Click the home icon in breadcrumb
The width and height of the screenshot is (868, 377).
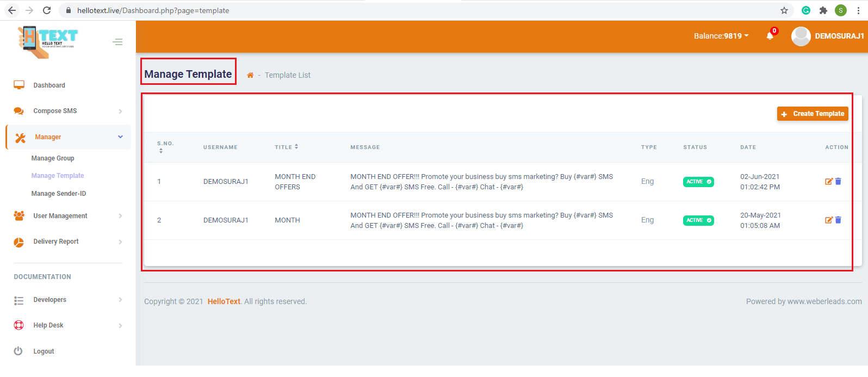[250, 76]
